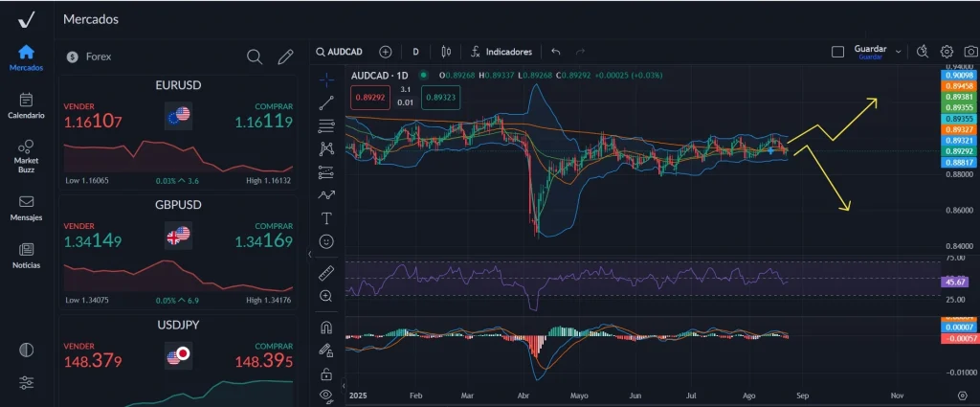
Task: Click EURUSD VENDER price 1.16107
Action: [93, 122]
